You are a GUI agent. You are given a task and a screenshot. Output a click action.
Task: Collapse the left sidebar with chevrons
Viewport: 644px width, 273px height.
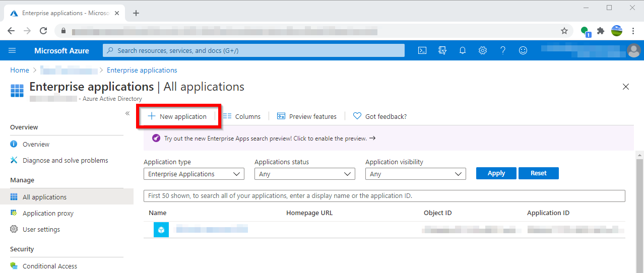(127, 113)
